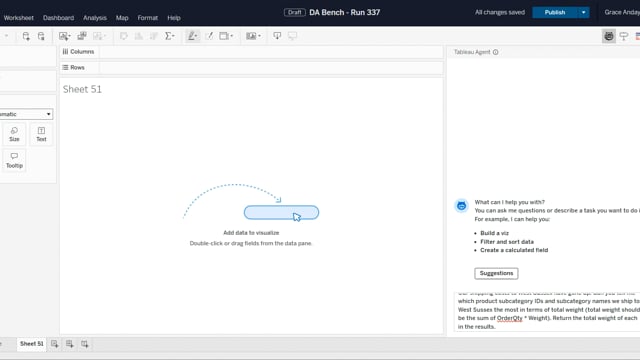Click the Data Guide icon beside Agent icon
Screen dimensions: 640x360
tap(624, 36)
